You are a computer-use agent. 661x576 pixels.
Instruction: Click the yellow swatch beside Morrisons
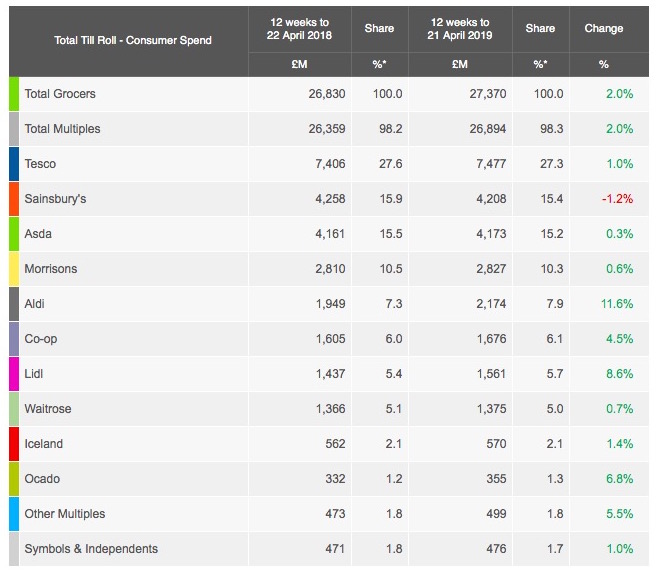tap(14, 269)
